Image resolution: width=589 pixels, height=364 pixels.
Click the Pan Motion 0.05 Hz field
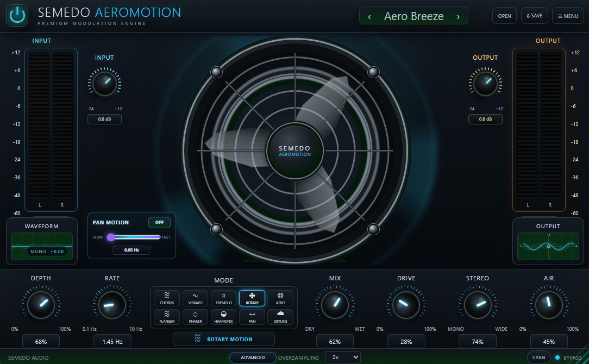click(132, 250)
